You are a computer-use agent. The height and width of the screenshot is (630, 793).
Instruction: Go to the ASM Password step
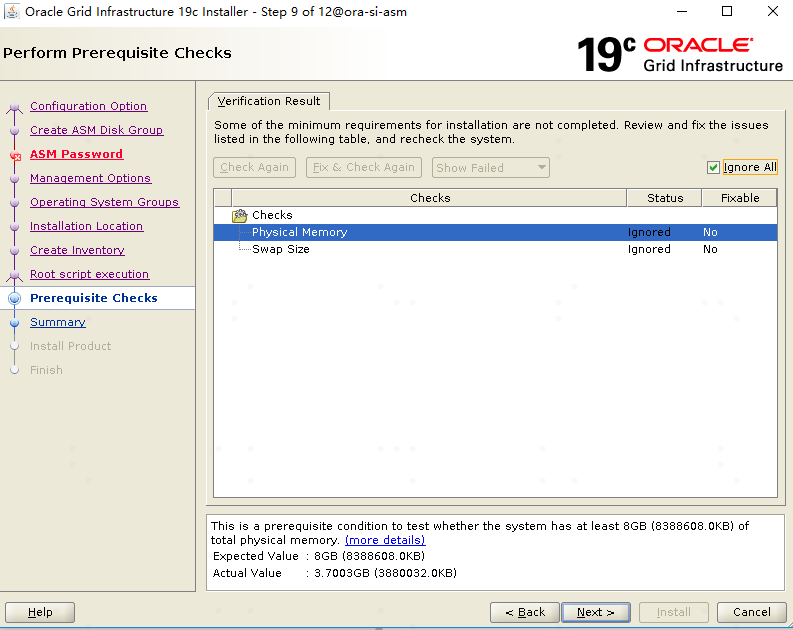[x=76, y=154]
